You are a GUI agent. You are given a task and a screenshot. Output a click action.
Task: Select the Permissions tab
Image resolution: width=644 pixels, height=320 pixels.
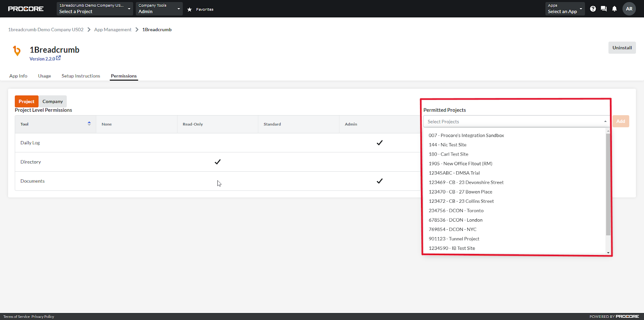pyautogui.click(x=124, y=76)
